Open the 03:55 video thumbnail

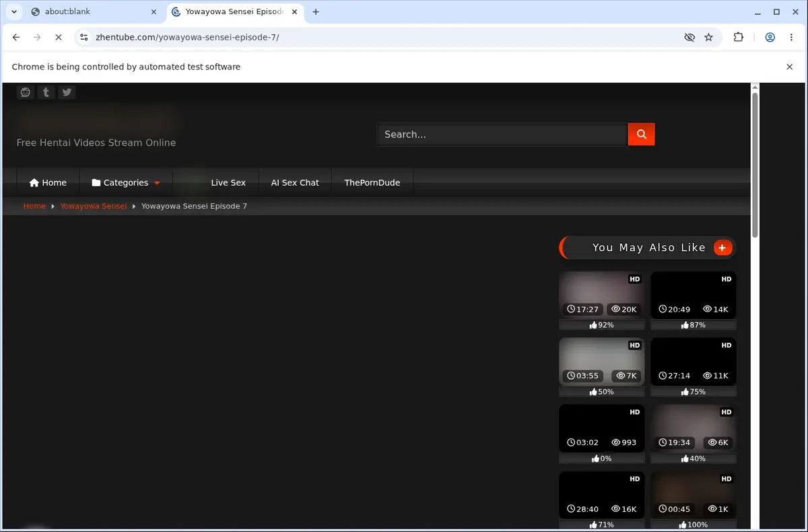click(601, 362)
